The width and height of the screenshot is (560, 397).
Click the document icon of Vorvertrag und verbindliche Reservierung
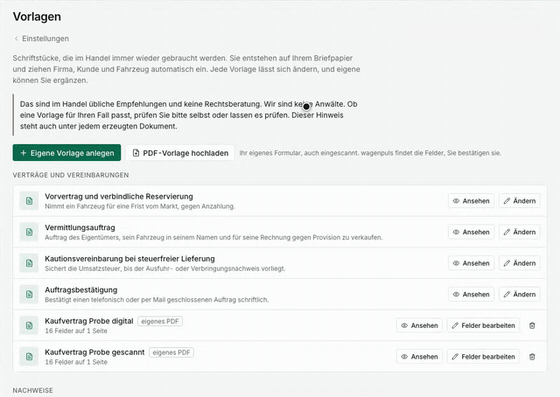pos(29,201)
